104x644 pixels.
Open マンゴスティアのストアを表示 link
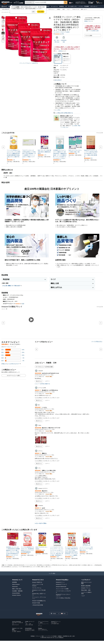coord(62,32)
